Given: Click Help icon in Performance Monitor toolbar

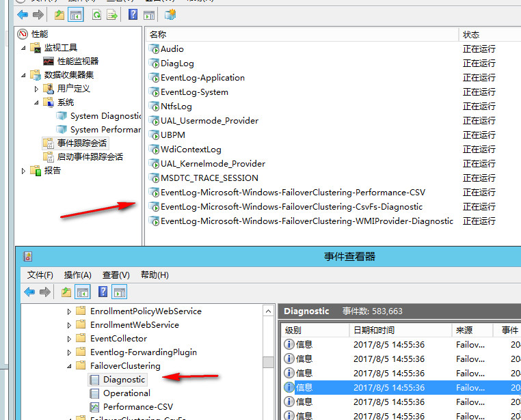Looking at the screenshot, I should click(x=133, y=14).
